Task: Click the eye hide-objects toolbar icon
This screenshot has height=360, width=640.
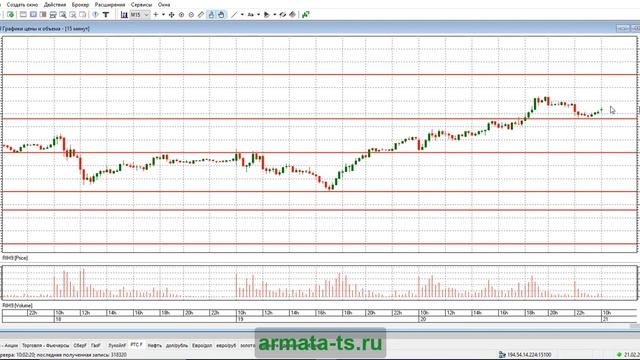Action: (282, 15)
